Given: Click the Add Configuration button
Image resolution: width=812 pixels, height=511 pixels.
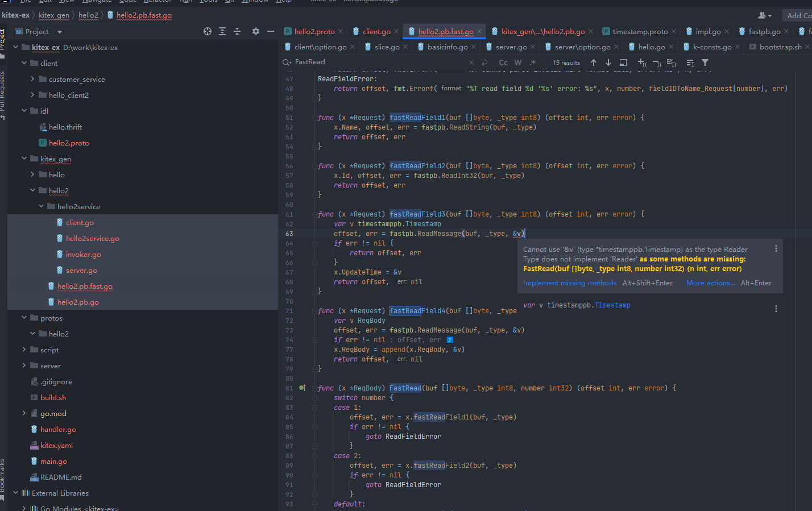Looking at the screenshot, I should tap(798, 15).
